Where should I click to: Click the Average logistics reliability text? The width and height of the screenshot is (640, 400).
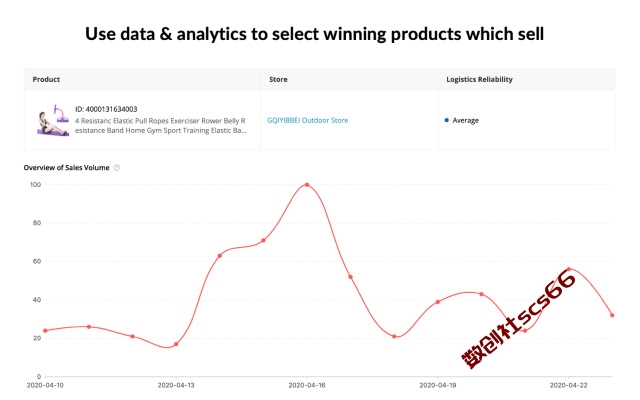point(466,120)
